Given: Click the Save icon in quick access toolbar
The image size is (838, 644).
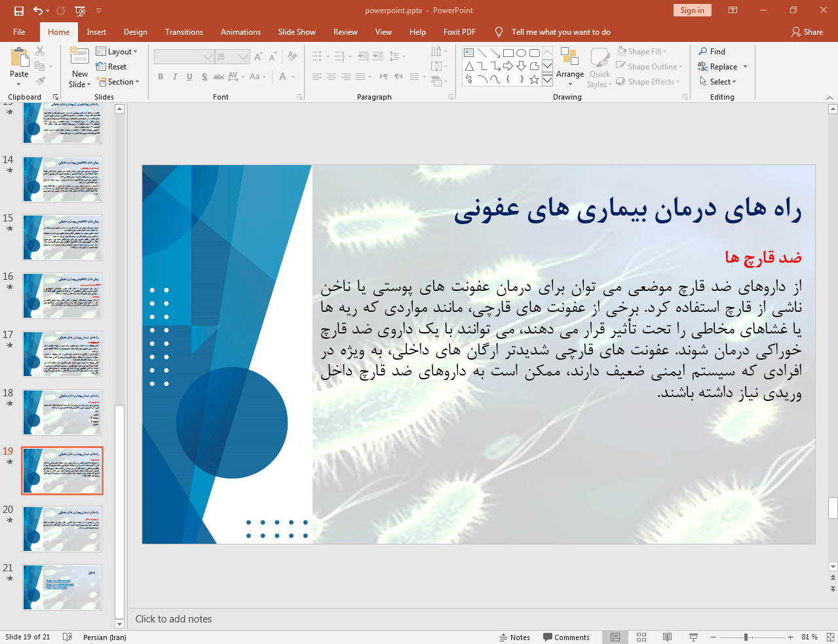Looking at the screenshot, I should click(18, 10).
